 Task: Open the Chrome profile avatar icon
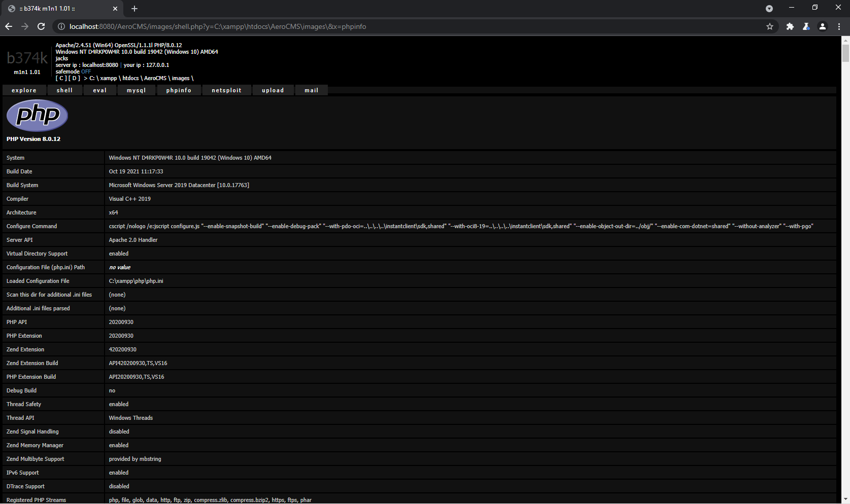(822, 26)
